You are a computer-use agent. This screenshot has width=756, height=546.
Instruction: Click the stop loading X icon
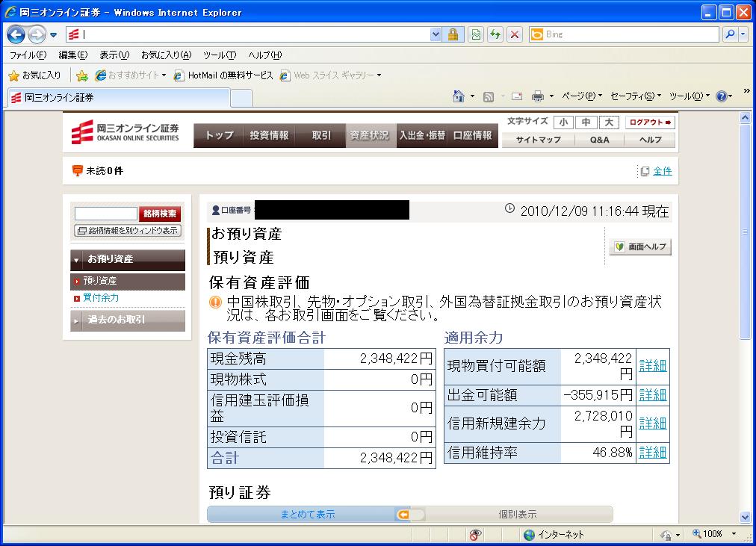click(x=514, y=34)
